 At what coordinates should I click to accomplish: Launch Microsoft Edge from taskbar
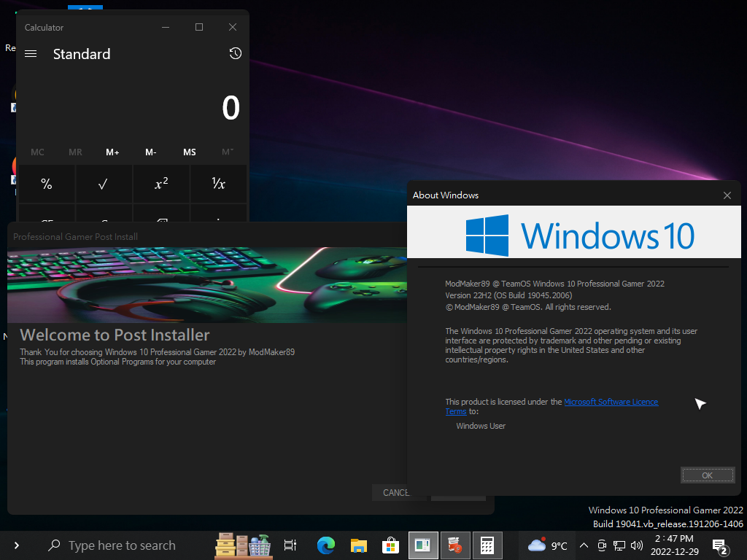pos(326,545)
